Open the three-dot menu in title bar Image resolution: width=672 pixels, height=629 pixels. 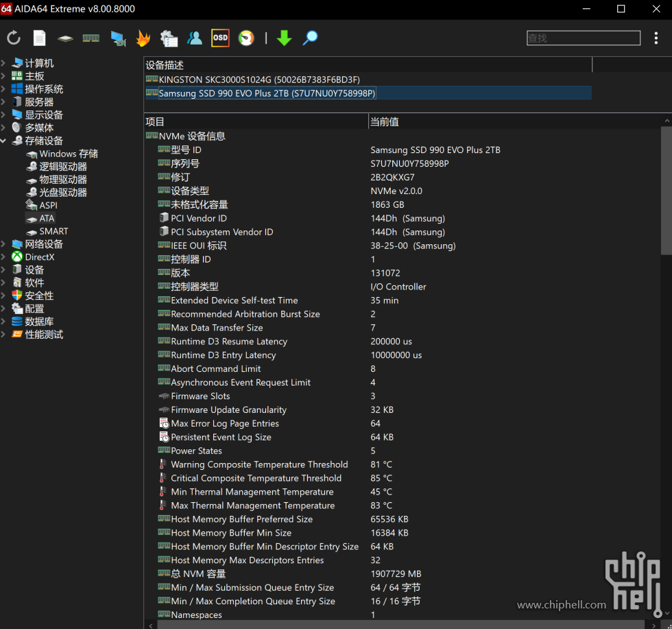click(656, 38)
